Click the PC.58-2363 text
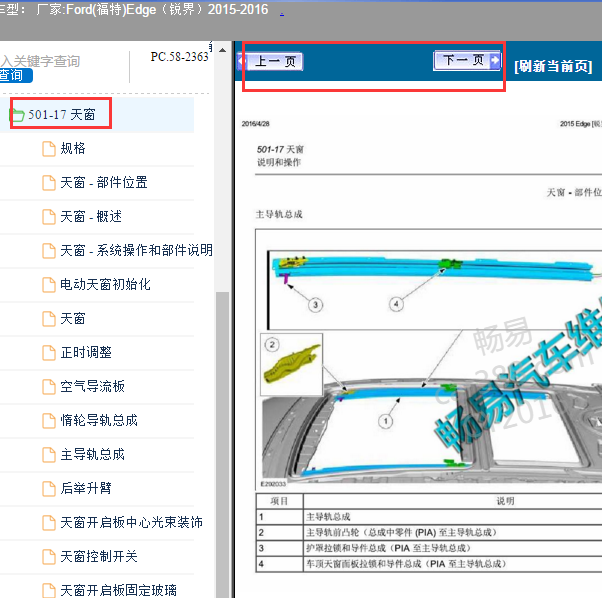Screen dimensions: 602x598 pos(180,57)
